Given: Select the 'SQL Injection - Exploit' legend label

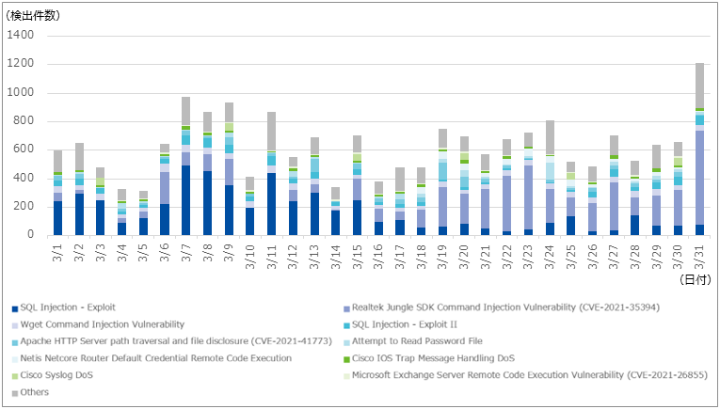Looking at the screenshot, I should (x=68, y=308).
